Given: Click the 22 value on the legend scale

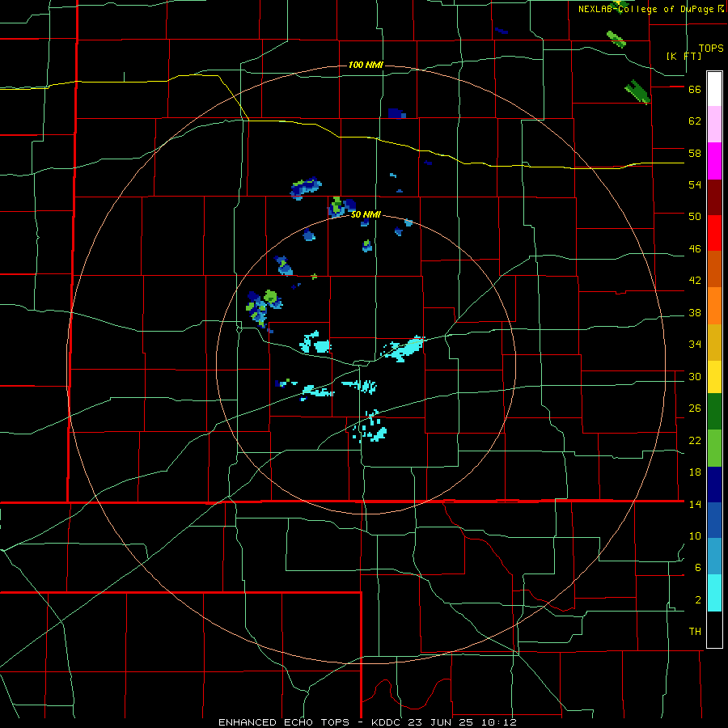Looking at the screenshot, I should click(x=695, y=440).
